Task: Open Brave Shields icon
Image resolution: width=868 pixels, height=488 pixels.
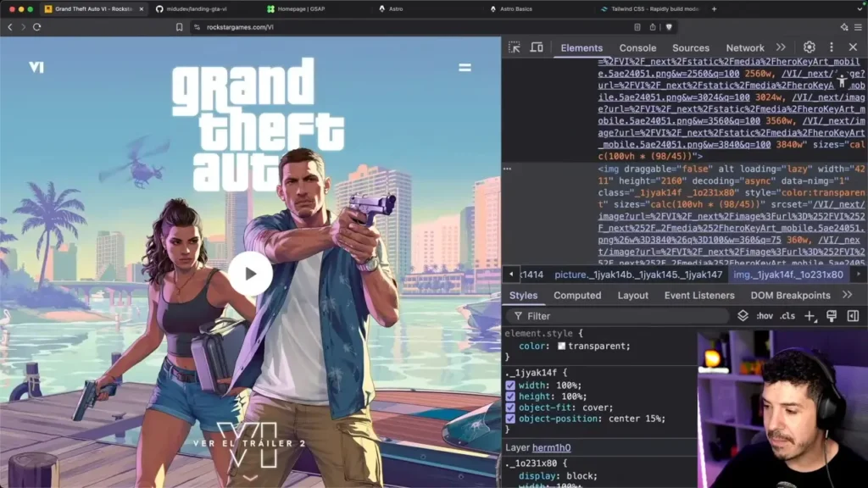Action: [669, 26]
